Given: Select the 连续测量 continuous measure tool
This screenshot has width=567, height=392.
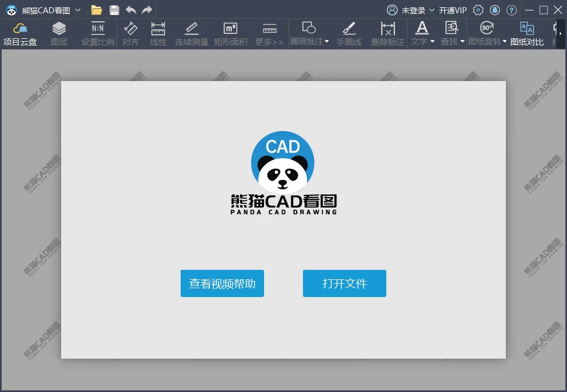Looking at the screenshot, I should 191,33.
